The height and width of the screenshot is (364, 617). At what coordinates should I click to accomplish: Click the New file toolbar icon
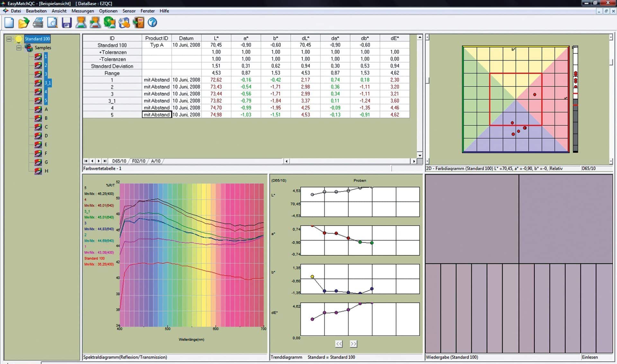click(9, 22)
